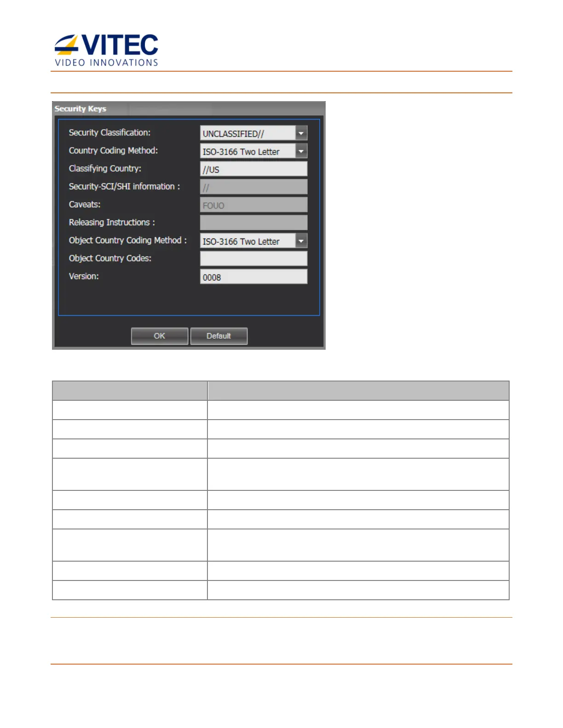Click the Releasing Instructions field
Screen dimensions: 563x728
pyautogui.click(x=253, y=223)
